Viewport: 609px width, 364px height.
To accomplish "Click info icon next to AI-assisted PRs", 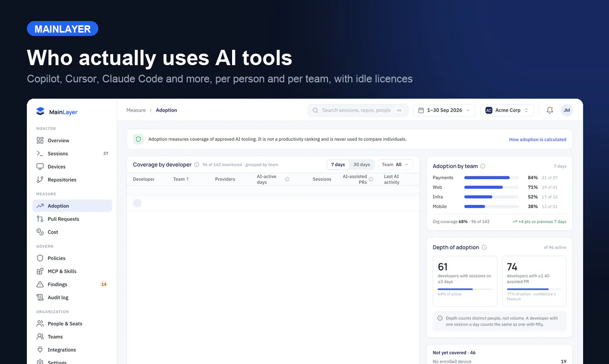I will (371, 179).
